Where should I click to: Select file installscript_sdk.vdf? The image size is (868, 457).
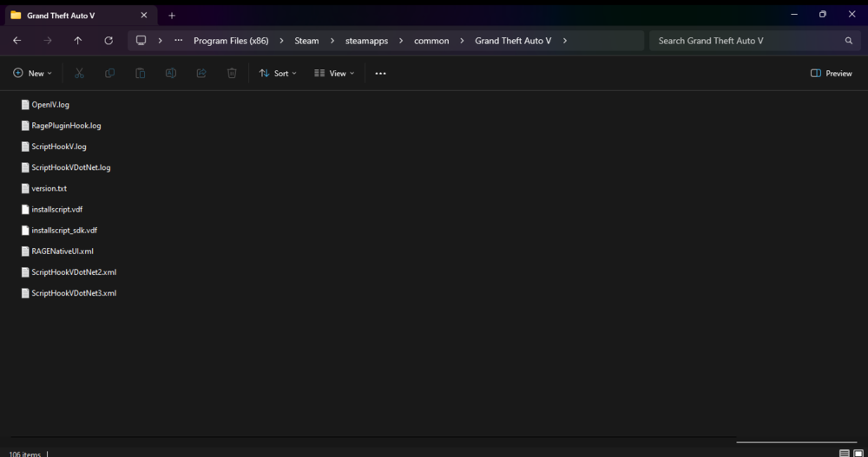point(59,230)
